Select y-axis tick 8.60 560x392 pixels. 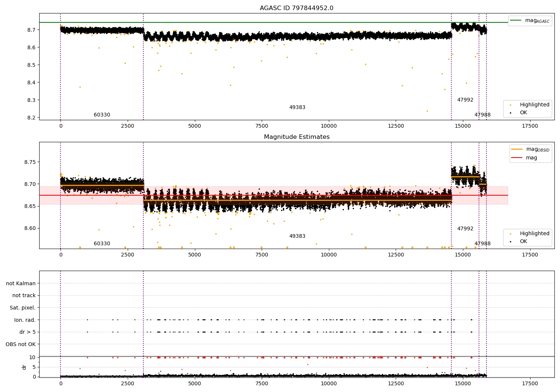coord(30,228)
